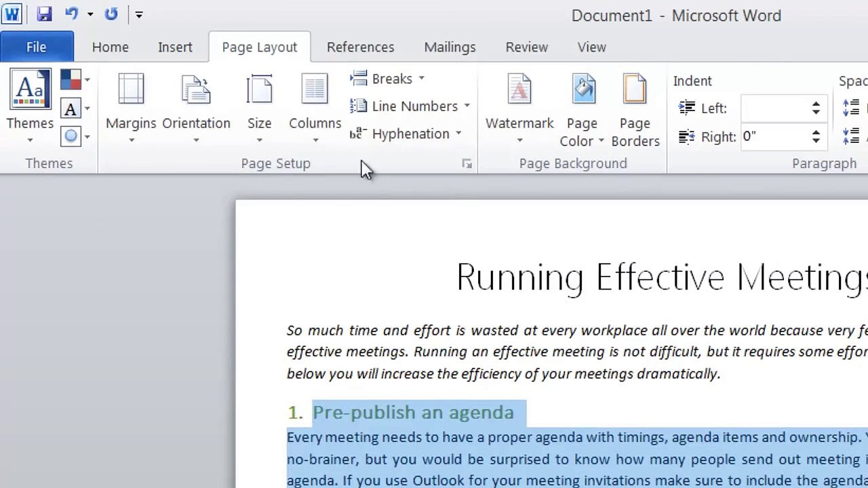Screen dimensions: 868x488
Task: Click the Left indent icon
Action: (687, 108)
